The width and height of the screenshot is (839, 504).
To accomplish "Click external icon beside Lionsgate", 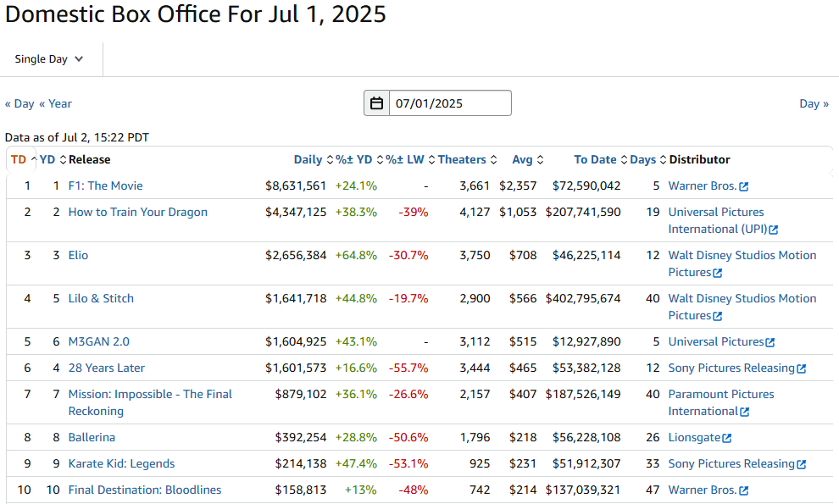I will pyautogui.click(x=726, y=438).
